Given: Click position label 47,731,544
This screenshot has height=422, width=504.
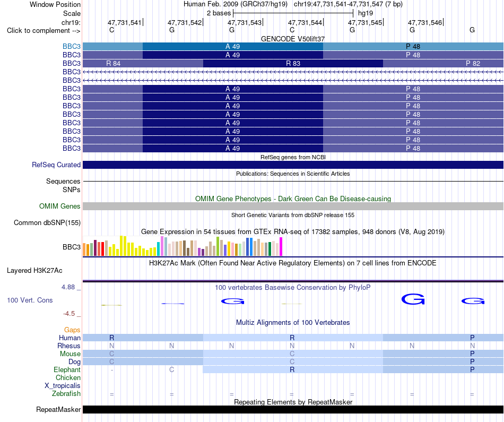Looking at the screenshot, I should [x=305, y=22].
